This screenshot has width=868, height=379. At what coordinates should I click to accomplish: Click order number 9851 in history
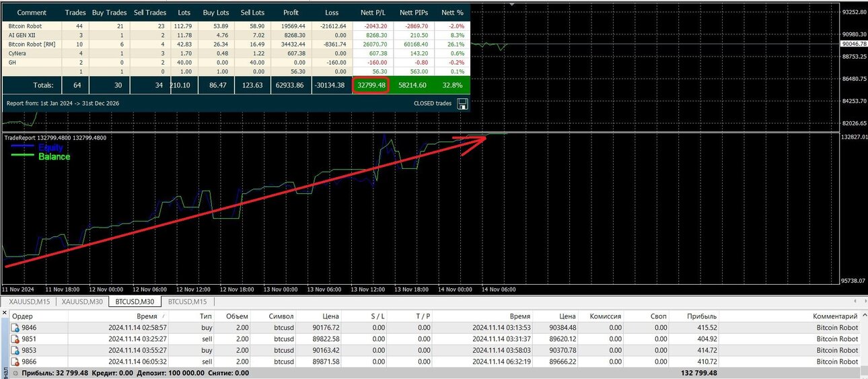(x=30, y=339)
